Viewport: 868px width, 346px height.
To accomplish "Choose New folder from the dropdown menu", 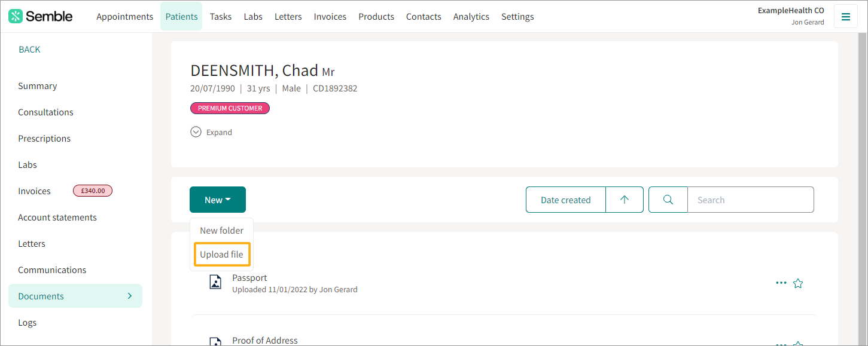I will coord(221,230).
